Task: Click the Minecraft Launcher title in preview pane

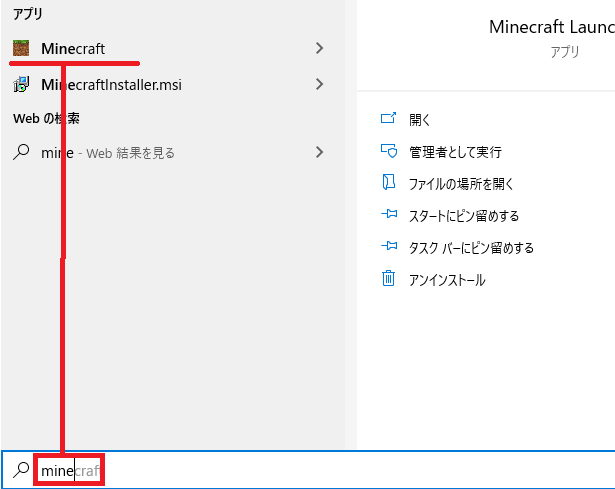Action: click(x=552, y=27)
